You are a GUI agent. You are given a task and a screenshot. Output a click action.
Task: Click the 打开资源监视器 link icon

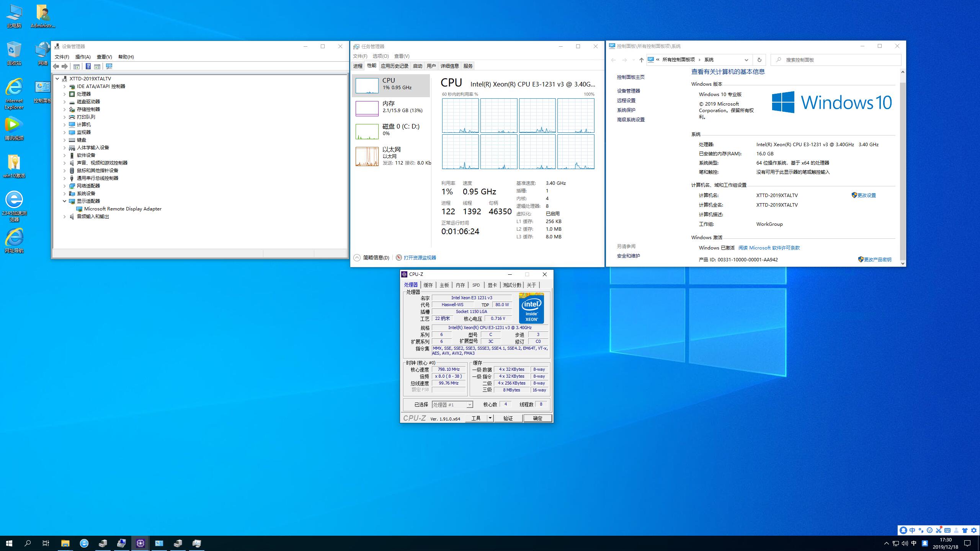399,258
